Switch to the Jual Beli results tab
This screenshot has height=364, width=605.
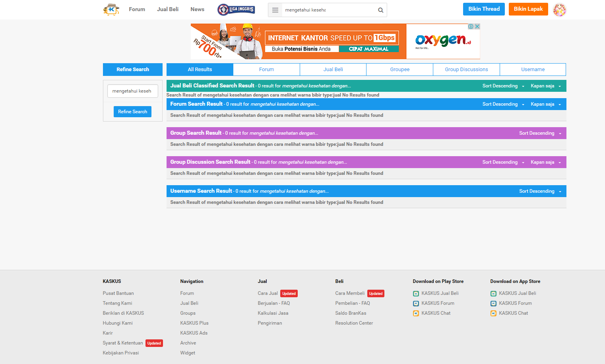(333, 70)
